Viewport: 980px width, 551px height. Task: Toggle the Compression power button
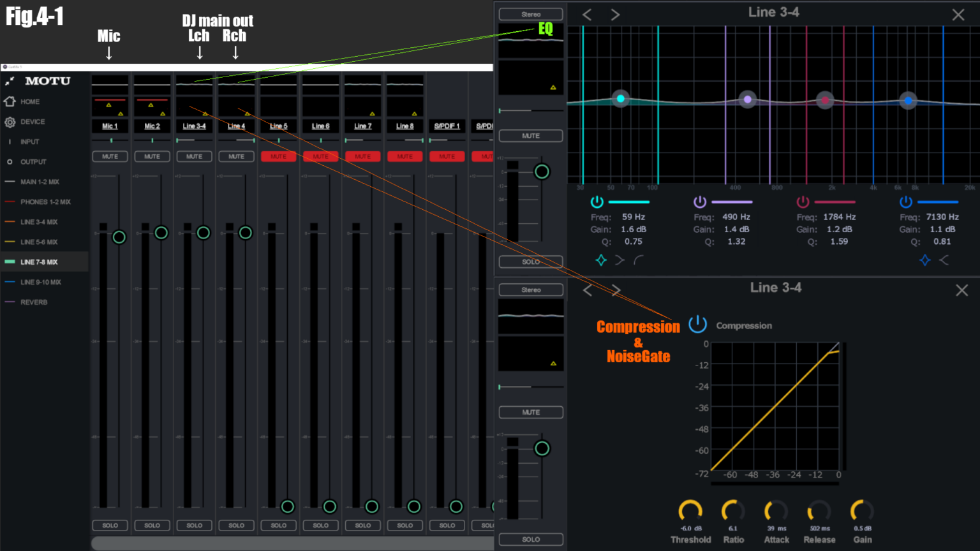click(697, 324)
